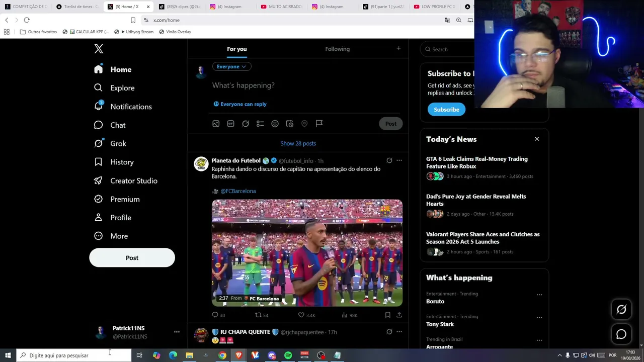Close the Today's News panel
Image resolution: width=644 pixels, height=362 pixels.
click(537, 139)
